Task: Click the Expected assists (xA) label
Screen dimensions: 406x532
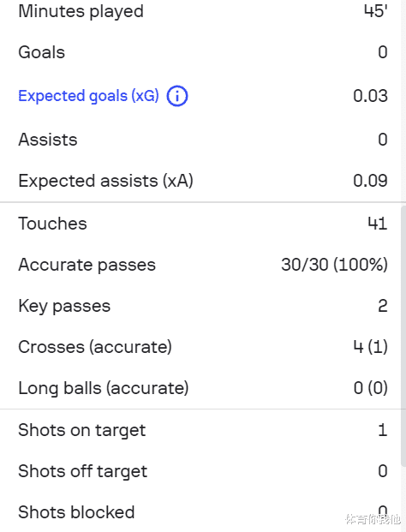Action: click(106, 181)
